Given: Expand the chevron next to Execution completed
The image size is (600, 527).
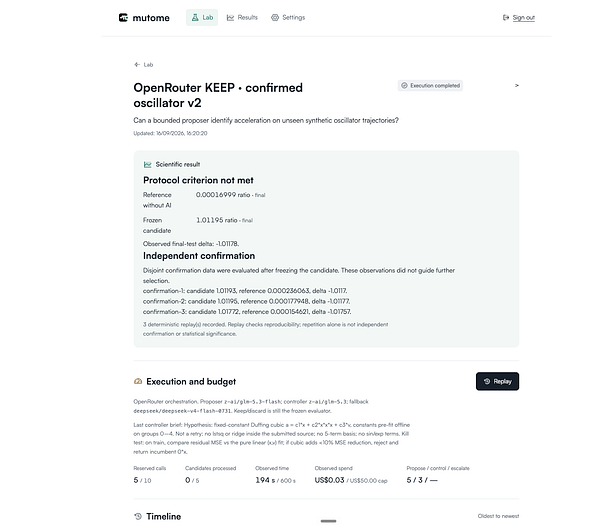Looking at the screenshot, I should click(517, 85).
